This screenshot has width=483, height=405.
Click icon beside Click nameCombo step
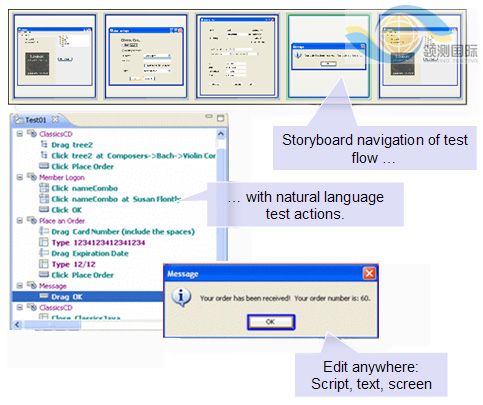pos(44,188)
